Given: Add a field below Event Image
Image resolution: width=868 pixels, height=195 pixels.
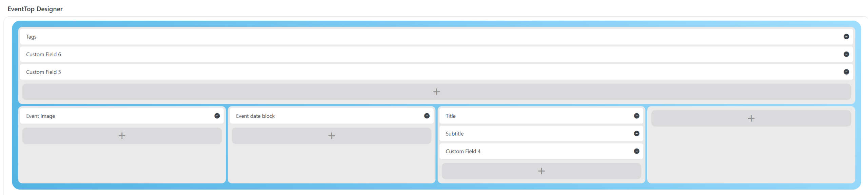Looking at the screenshot, I should [x=122, y=136].
